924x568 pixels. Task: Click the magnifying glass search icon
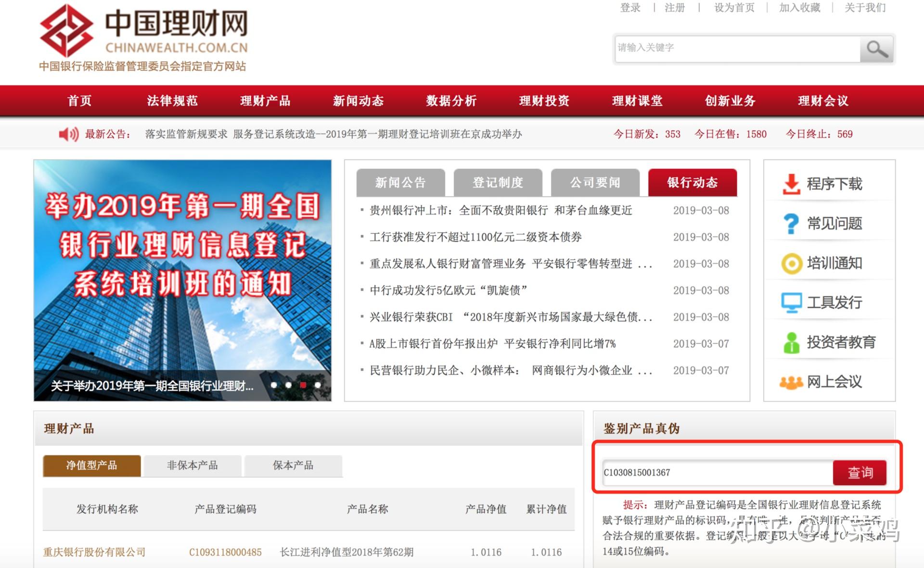tap(876, 49)
